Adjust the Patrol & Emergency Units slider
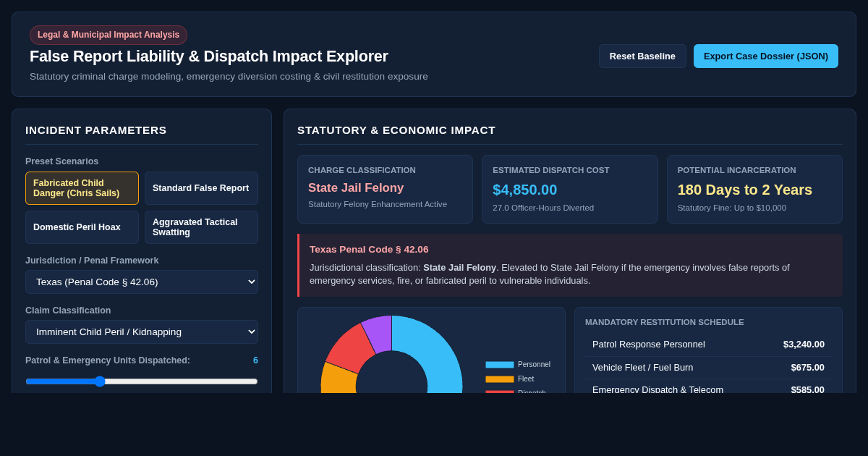868x456 pixels. 142,381
